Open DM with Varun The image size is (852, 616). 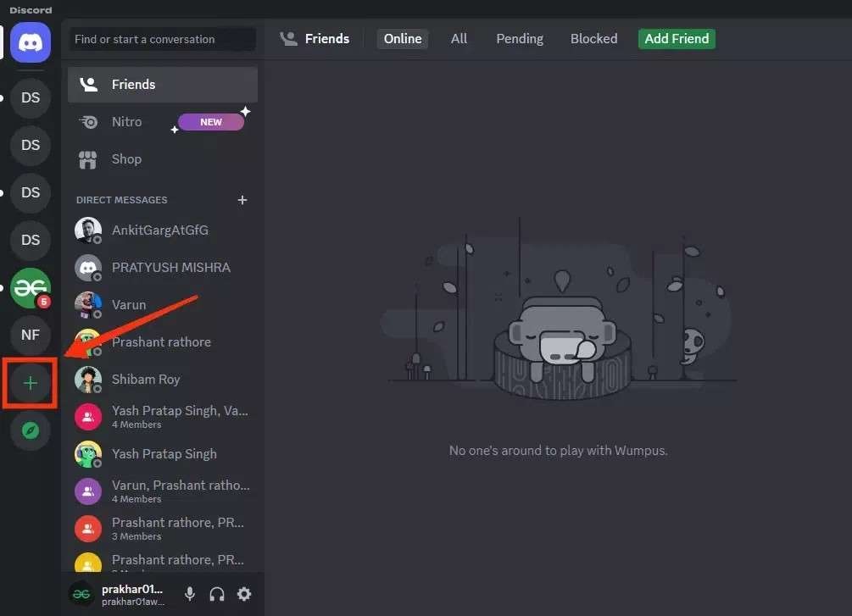pyautogui.click(x=163, y=305)
